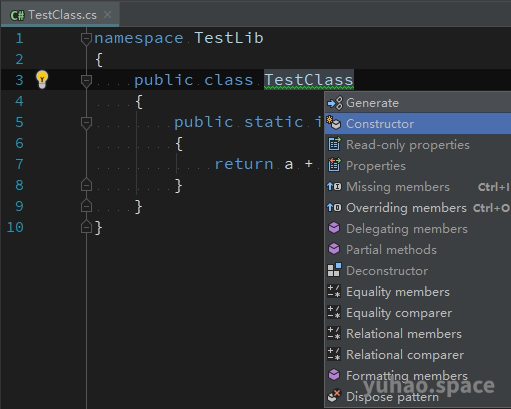Collapse the method fold marker on line 5
511x409 pixels.
[x=86, y=122]
